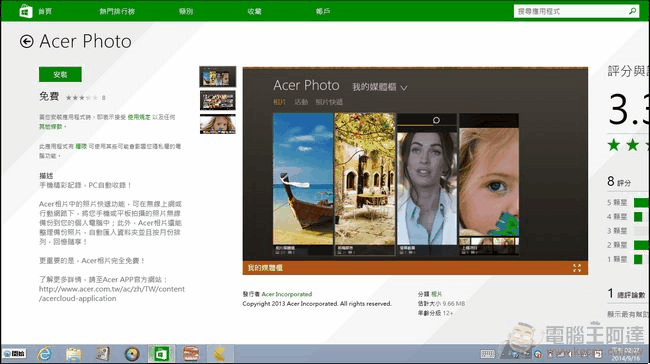Click the Acer Photo page title

pos(85,41)
